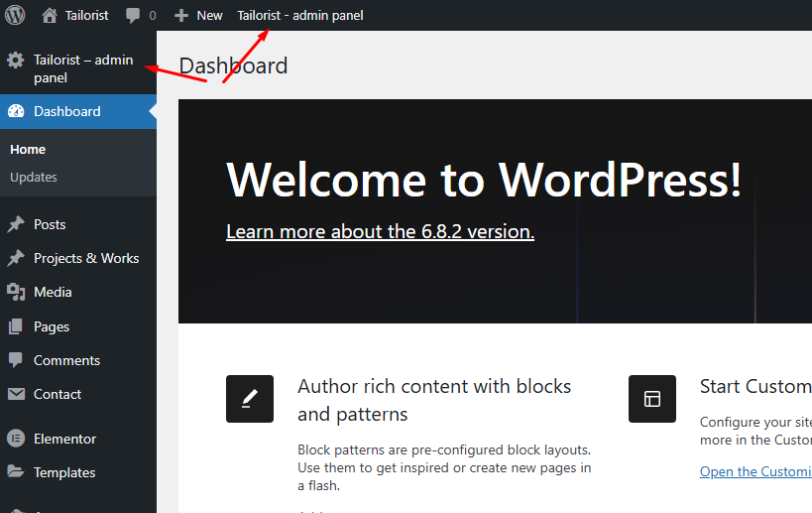Click the Start Customizing heading

tap(755, 387)
